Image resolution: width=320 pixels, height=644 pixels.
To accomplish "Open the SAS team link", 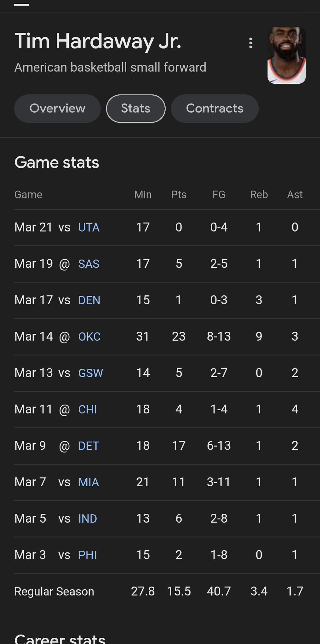I will point(89,264).
